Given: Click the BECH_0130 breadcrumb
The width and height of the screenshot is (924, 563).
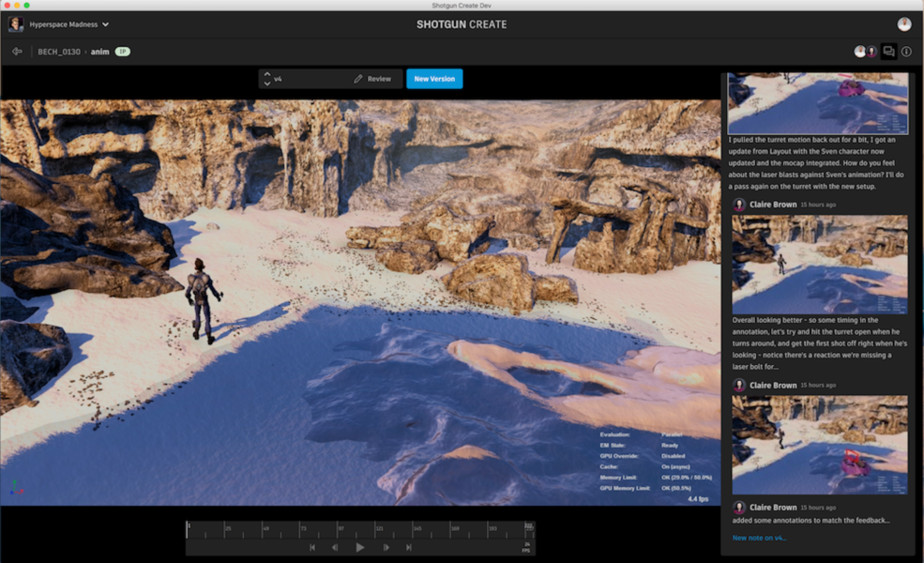Looking at the screenshot, I should click(59, 52).
